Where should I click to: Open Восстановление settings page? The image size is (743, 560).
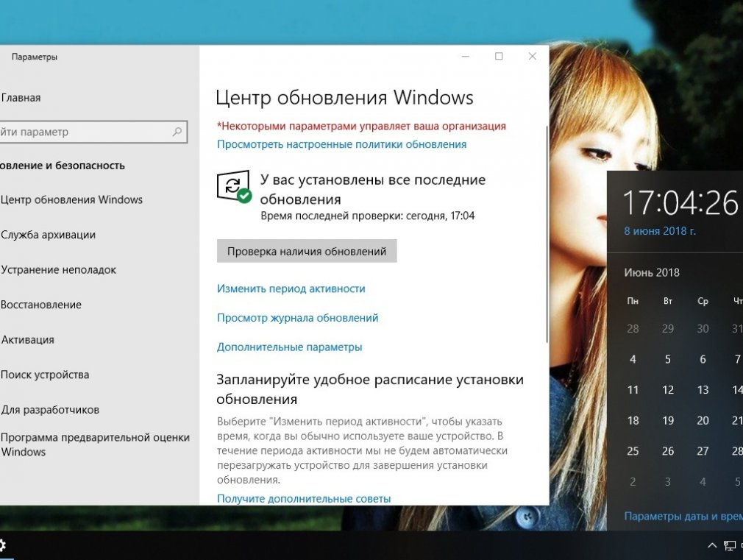point(40,305)
